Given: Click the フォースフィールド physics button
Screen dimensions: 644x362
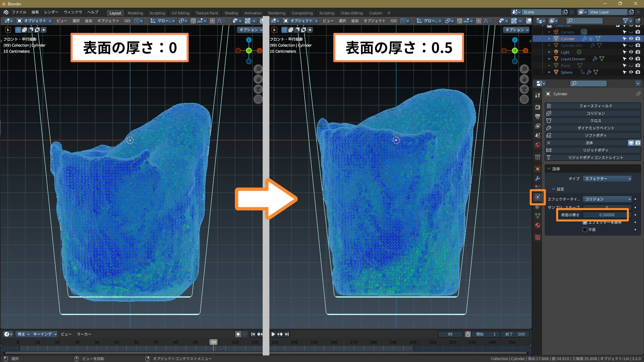Looking at the screenshot, I should (x=595, y=106).
